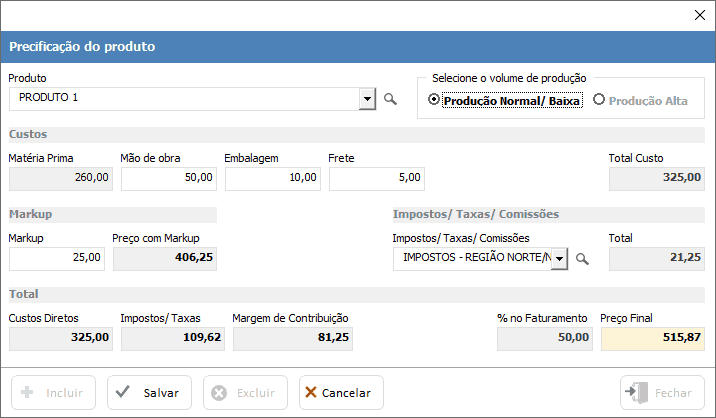Click the Total Custo field 325,00
This screenshot has height=418, width=716.
(x=657, y=179)
